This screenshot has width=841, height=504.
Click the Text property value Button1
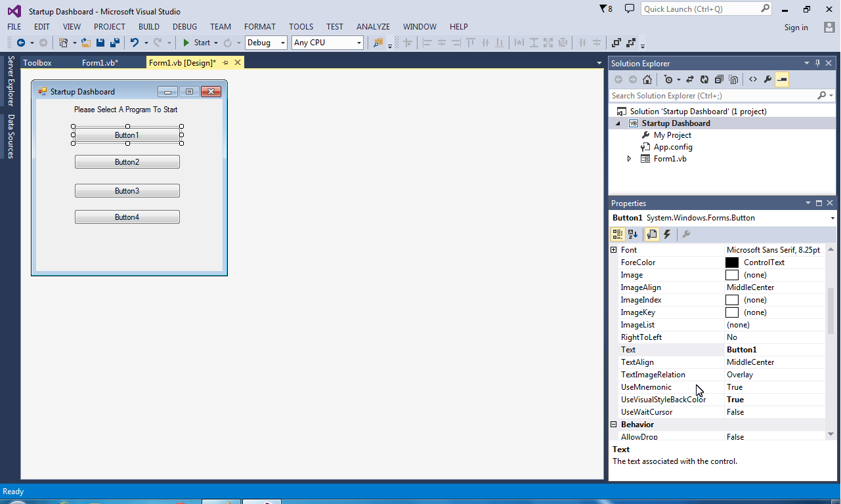775,350
